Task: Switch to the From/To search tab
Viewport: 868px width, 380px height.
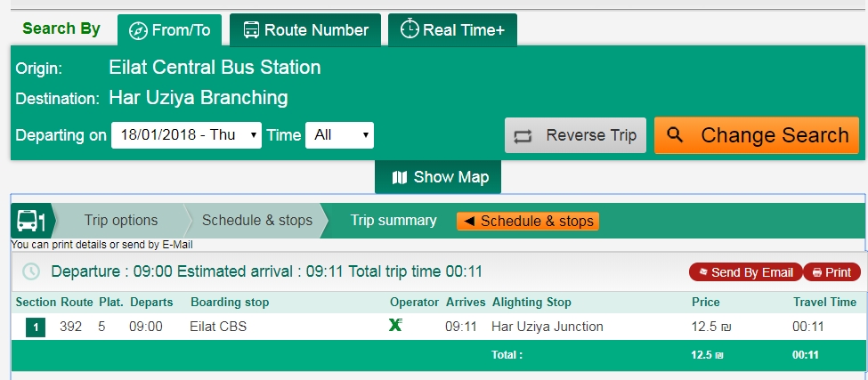Action: click(169, 30)
